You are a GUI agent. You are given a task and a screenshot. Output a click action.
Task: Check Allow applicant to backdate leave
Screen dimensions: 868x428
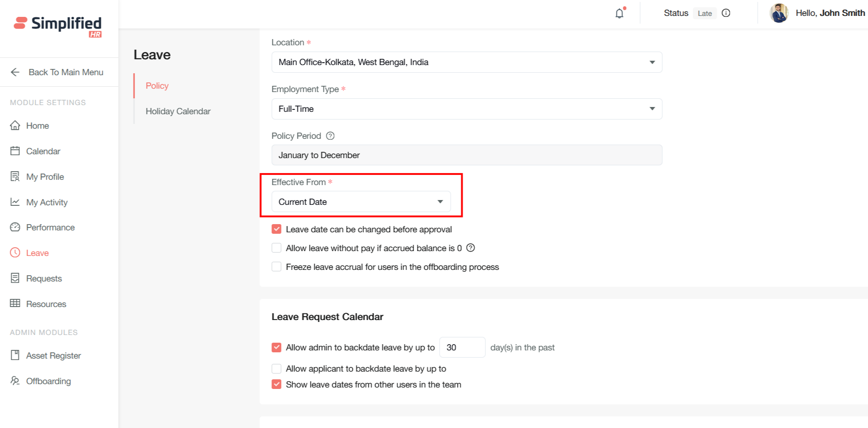277,369
